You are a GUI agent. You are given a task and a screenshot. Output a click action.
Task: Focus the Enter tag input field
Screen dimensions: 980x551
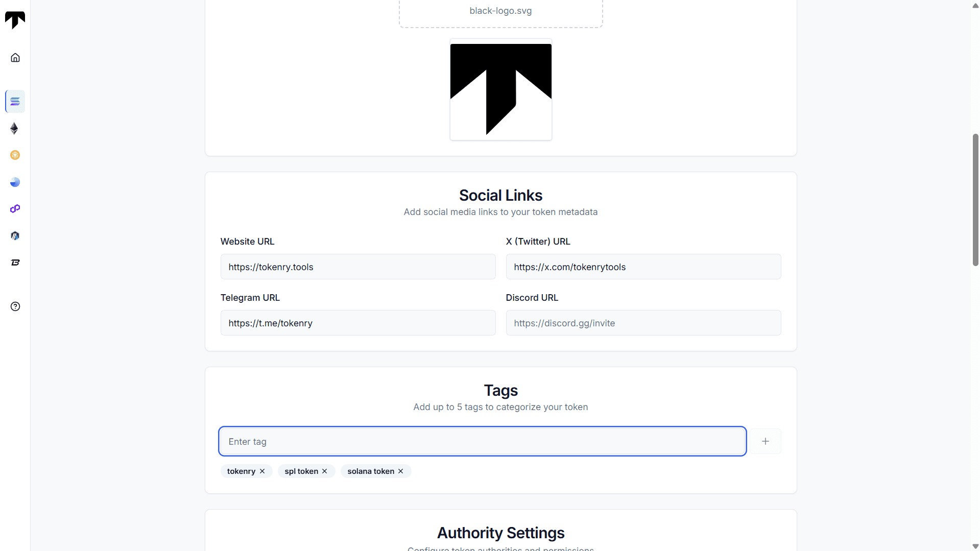point(482,441)
